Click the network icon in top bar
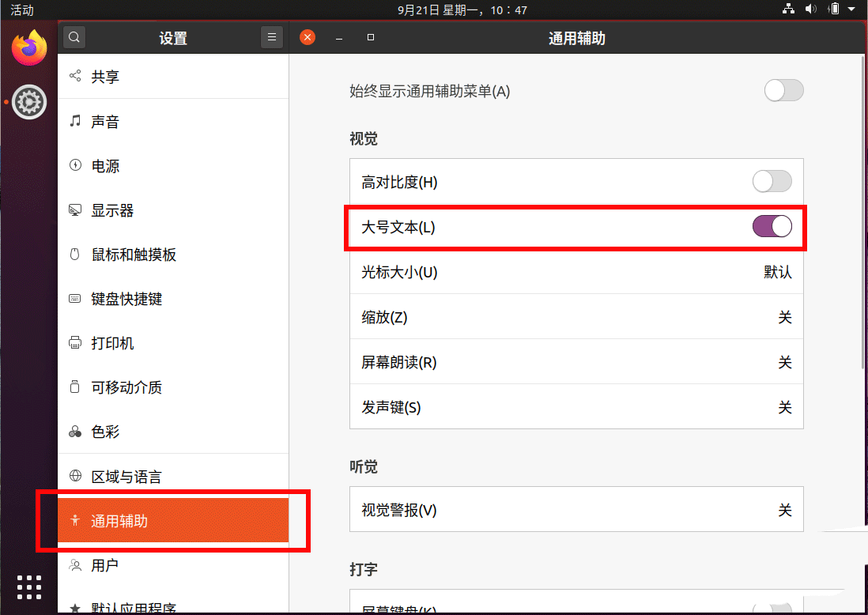The width and height of the screenshot is (868, 615). (788, 9)
